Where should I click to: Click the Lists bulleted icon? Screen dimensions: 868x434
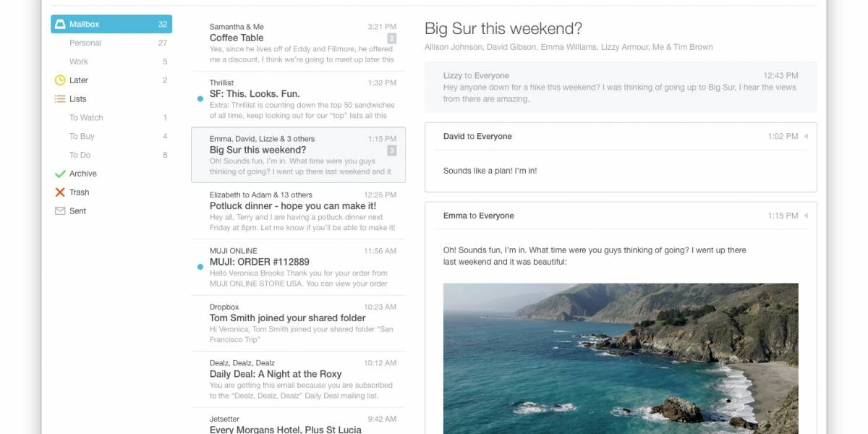point(60,99)
